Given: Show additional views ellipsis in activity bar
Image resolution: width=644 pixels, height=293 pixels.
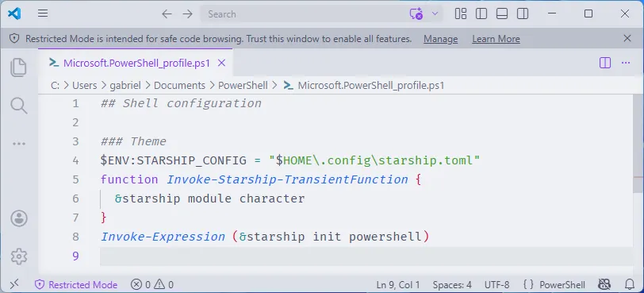Looking at the screenshot, I should click(19, 144).
